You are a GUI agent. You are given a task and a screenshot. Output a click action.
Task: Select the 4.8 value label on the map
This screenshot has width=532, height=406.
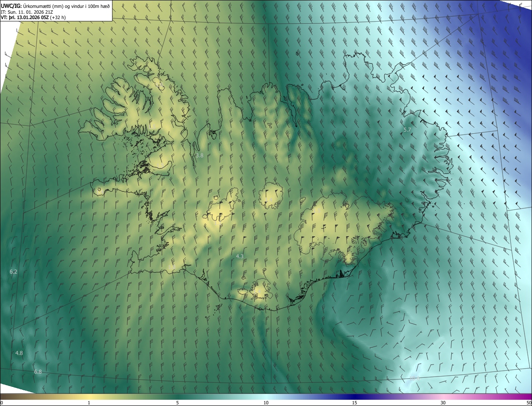click(x=19, y=353)
